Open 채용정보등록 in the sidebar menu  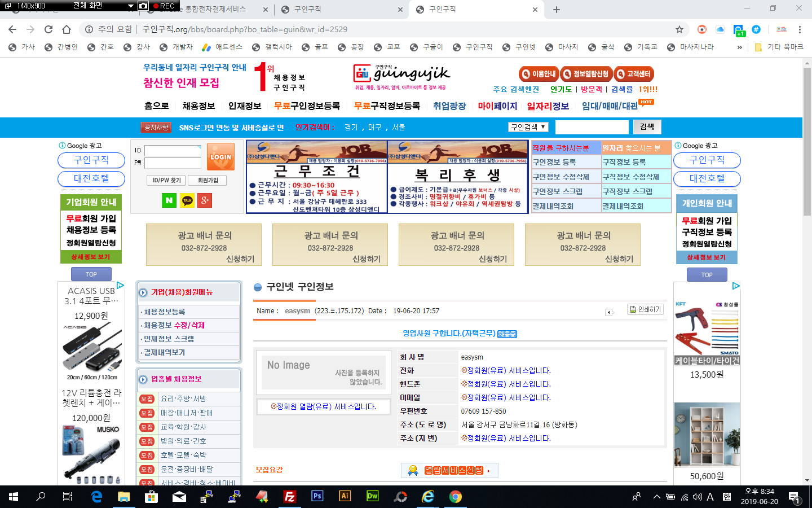pyautogui.click(x=164, y=312)
